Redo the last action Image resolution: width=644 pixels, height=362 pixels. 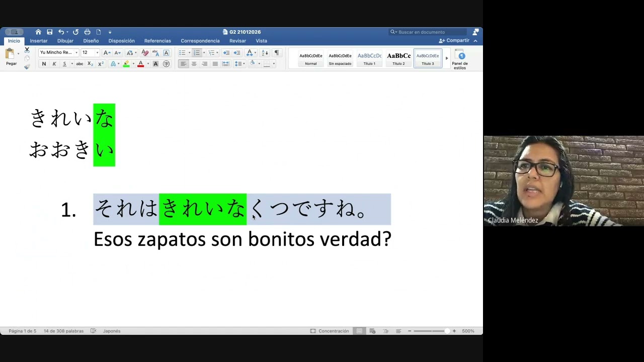tap(75, 32)
